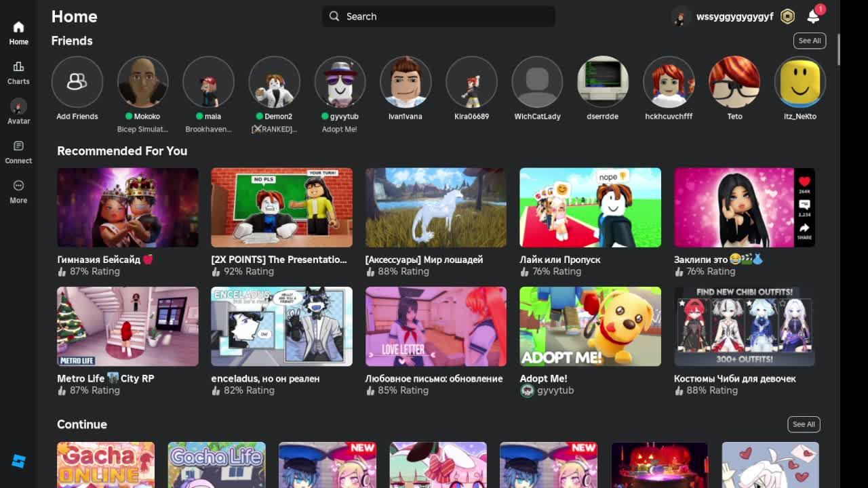The image size is (868, 488).
Task: Click the Metro Life City RP title
Action: click(x=105, y=379)
